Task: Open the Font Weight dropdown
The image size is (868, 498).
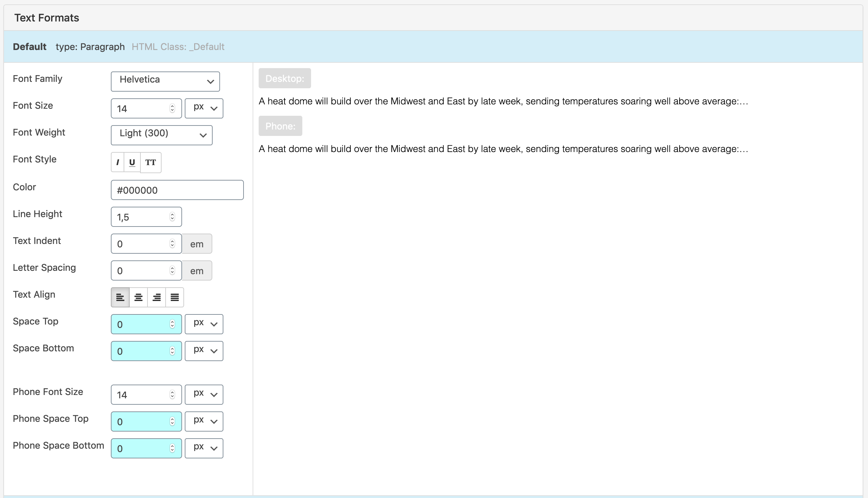Action: (x=161, y=135)
